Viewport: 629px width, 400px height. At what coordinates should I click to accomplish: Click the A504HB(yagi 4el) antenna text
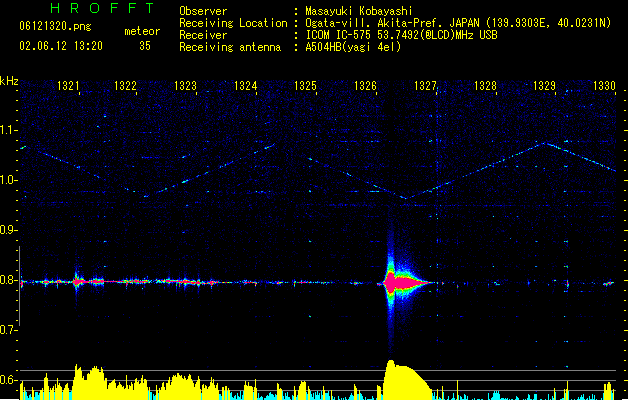353,47
